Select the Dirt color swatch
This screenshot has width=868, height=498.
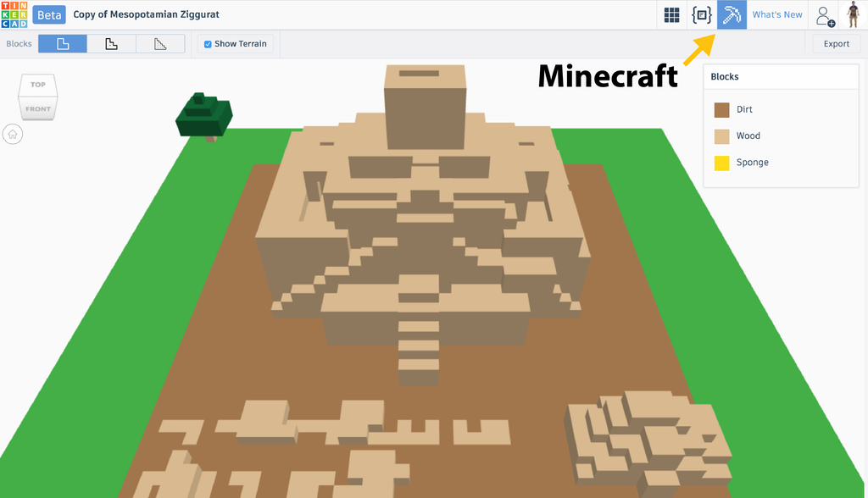point(721,109)
